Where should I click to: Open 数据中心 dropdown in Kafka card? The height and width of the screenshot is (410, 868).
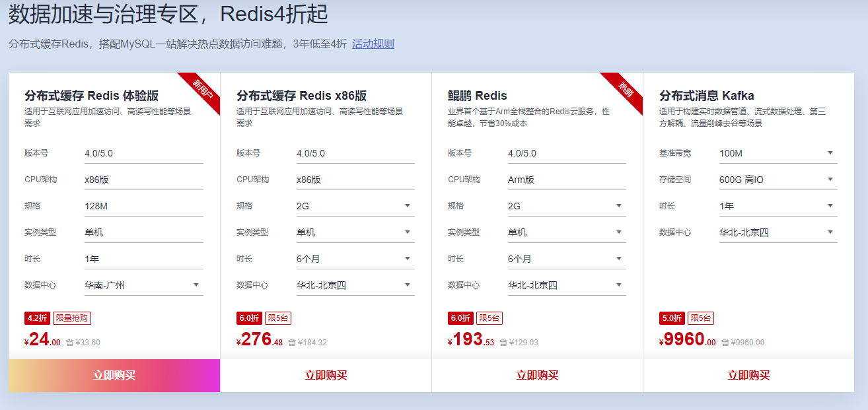[x=778, y=232]
